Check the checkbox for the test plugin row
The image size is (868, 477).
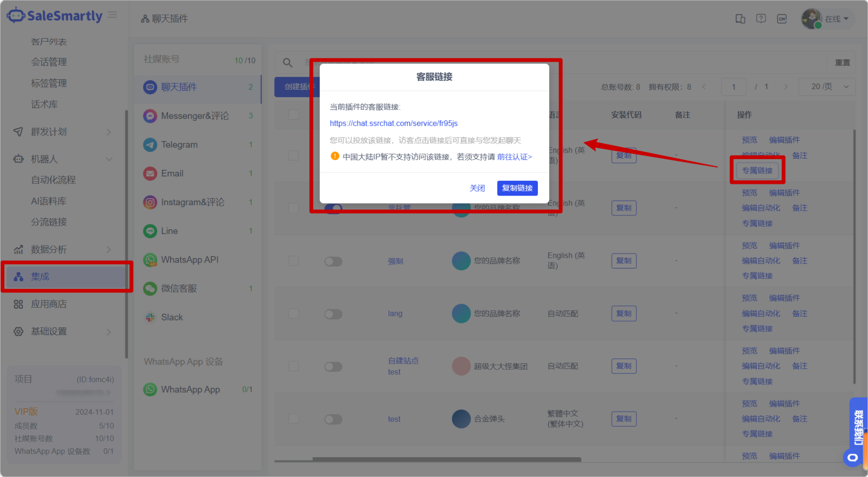pyautogui.click(x=294, y=419)
